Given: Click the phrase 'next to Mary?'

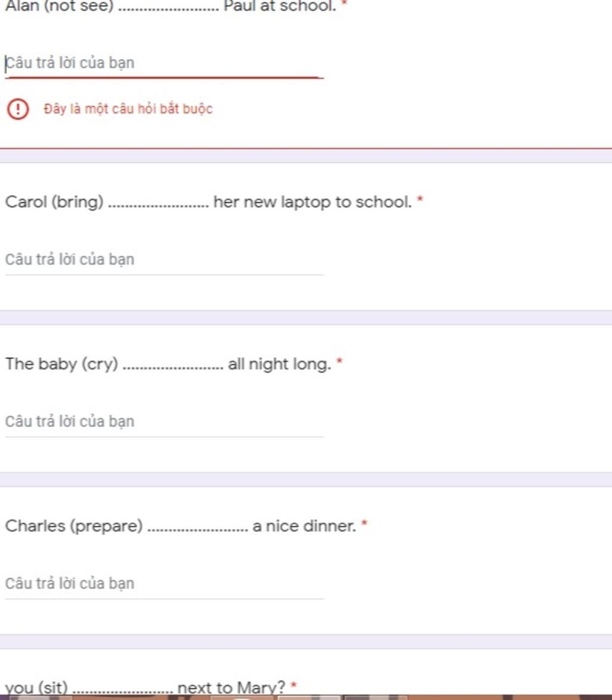Looking at the screenshot, I should click(x=231, y=688).
